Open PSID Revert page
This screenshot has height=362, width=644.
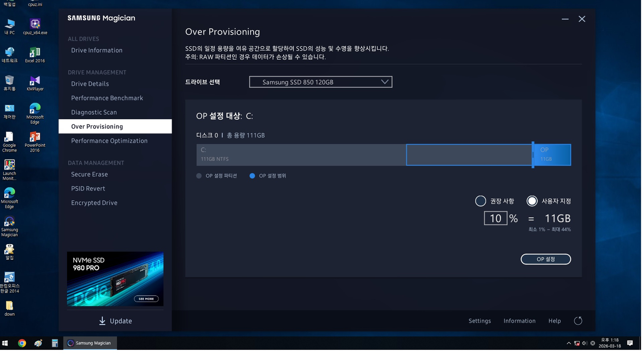(88, 189)
